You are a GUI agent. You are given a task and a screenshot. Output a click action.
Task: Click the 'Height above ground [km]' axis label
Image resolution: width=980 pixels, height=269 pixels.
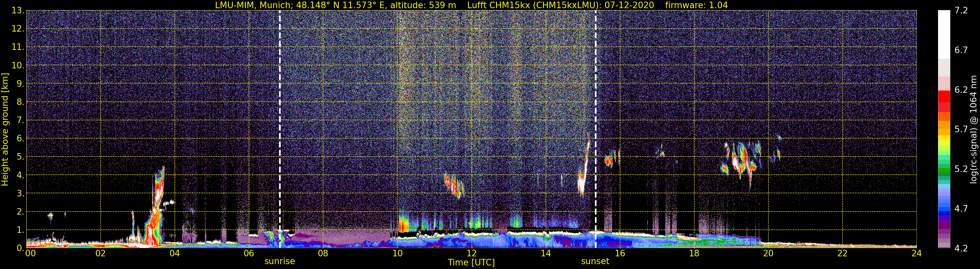click(x=5, y=130)
